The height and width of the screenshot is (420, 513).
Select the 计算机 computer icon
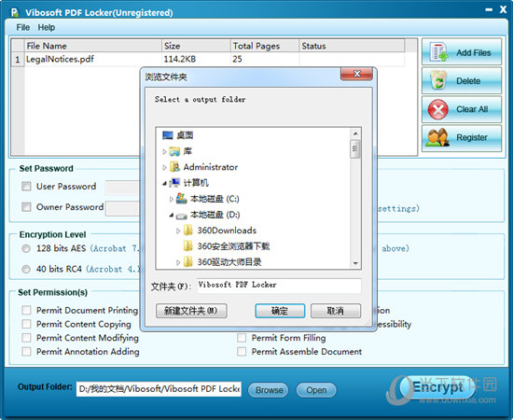click(x=174, y=182)
